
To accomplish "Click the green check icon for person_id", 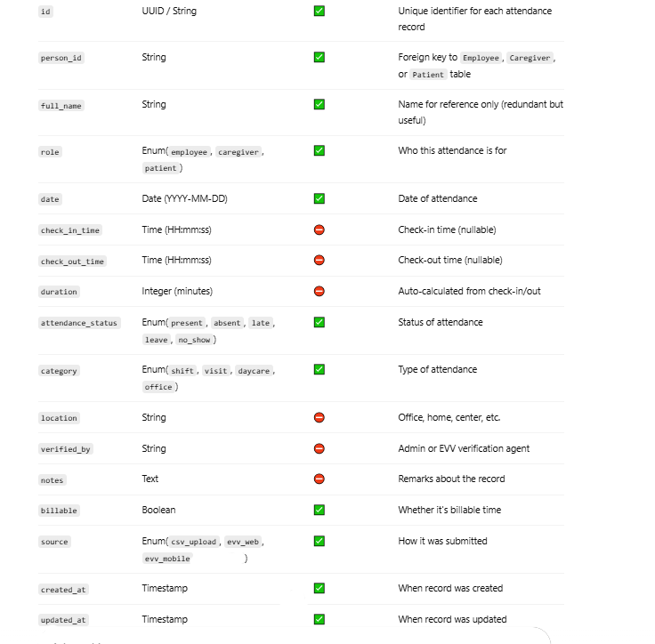I will (319, 57).
